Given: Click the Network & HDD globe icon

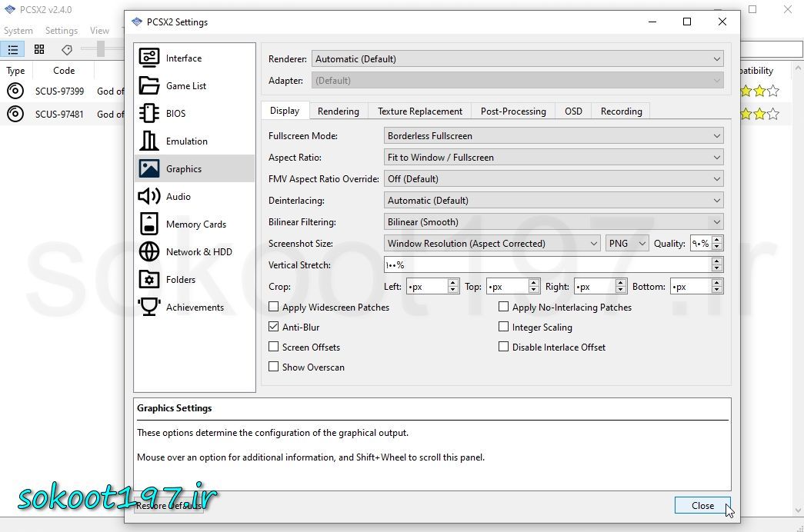Looking at the screenshot, I should [149, 251].
